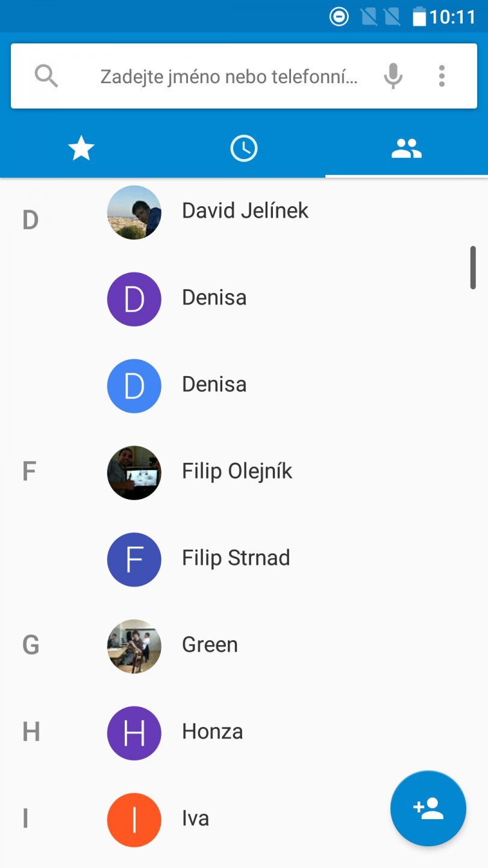Open David Jelínek's contact photo
488x868 pixels.
coord(134,212)
